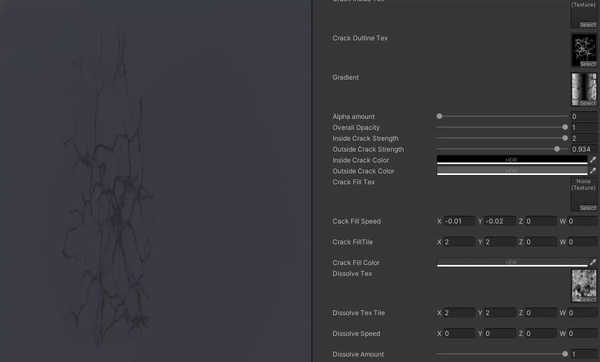600x362 pixels.
Task: Click the Dissolve Amount slider handle
Action: coord(565,354)
